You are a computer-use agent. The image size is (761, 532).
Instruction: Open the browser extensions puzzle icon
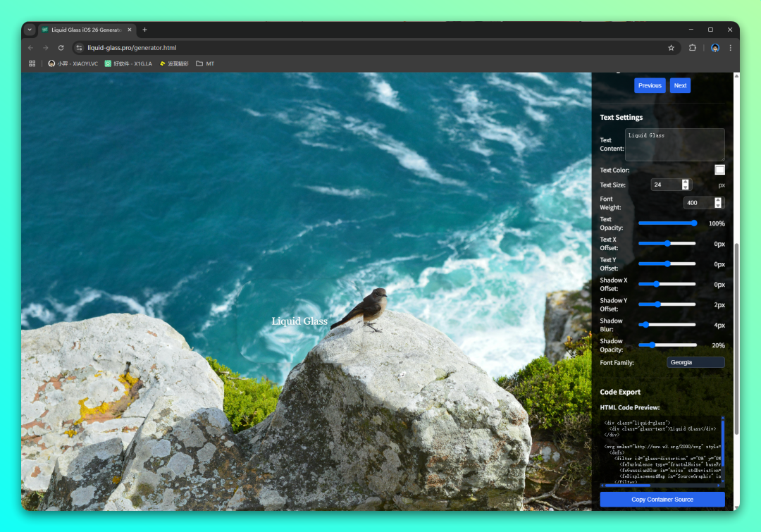[693, 48]
